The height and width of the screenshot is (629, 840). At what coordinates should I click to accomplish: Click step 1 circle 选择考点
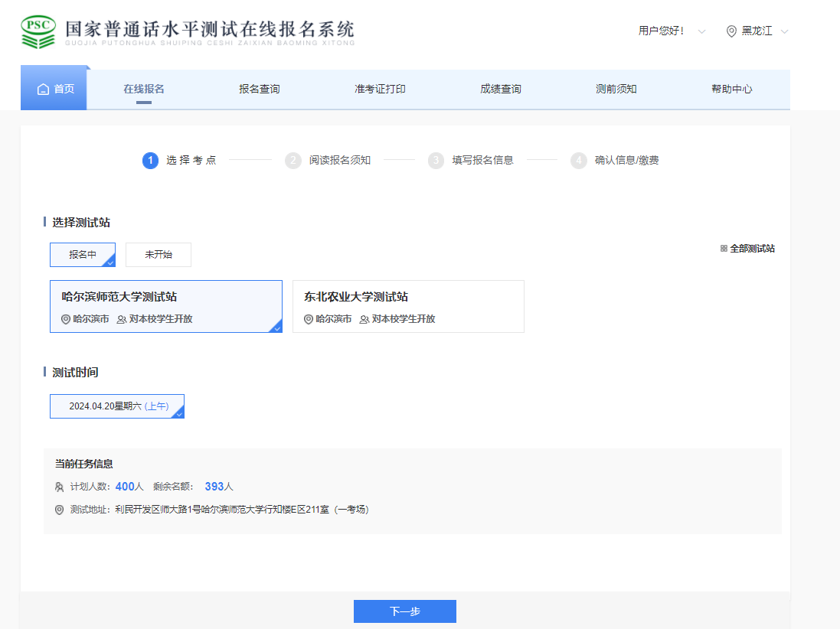coord(151,160)
